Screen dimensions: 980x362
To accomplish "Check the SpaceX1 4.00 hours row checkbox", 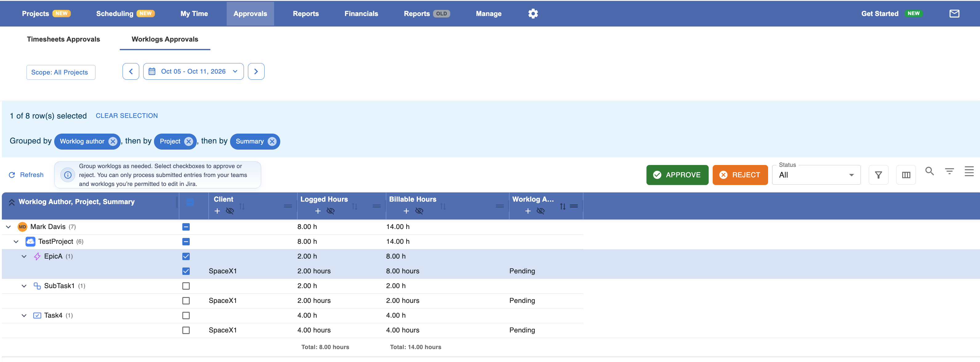I will click(186, 330).
